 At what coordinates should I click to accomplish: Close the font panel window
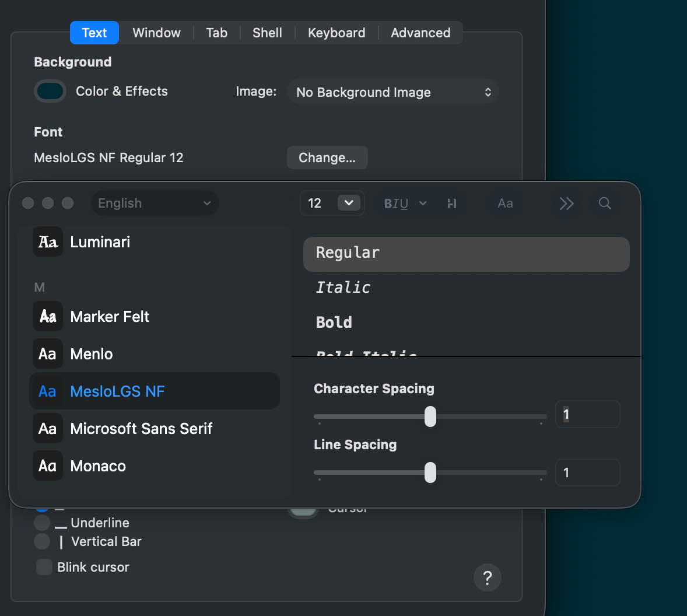click(x=28, y=203)
